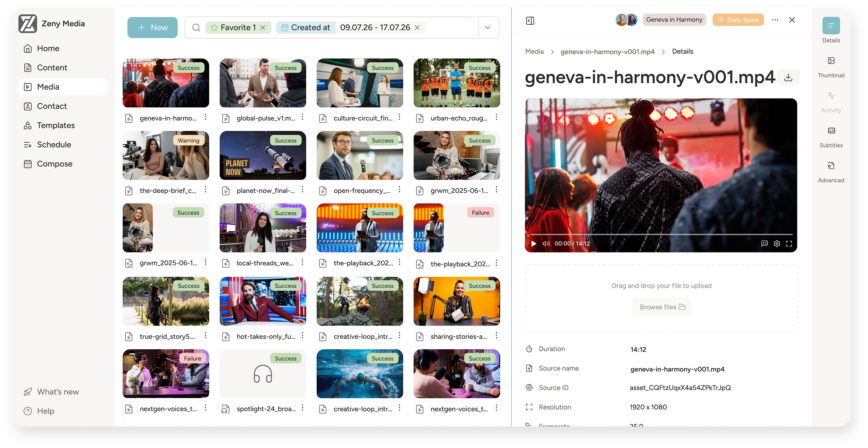Open the more options ellipsis in details header
The image size is (868, 448).
click(775, 20)
